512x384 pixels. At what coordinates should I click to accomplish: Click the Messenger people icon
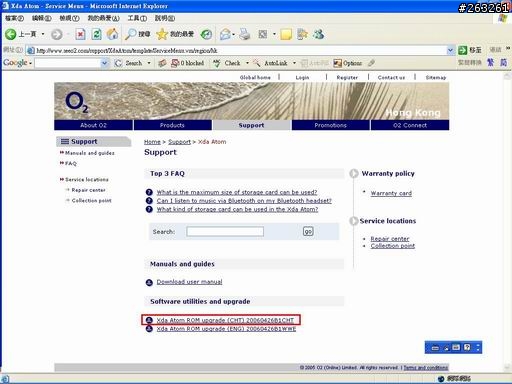pos(319,34)
